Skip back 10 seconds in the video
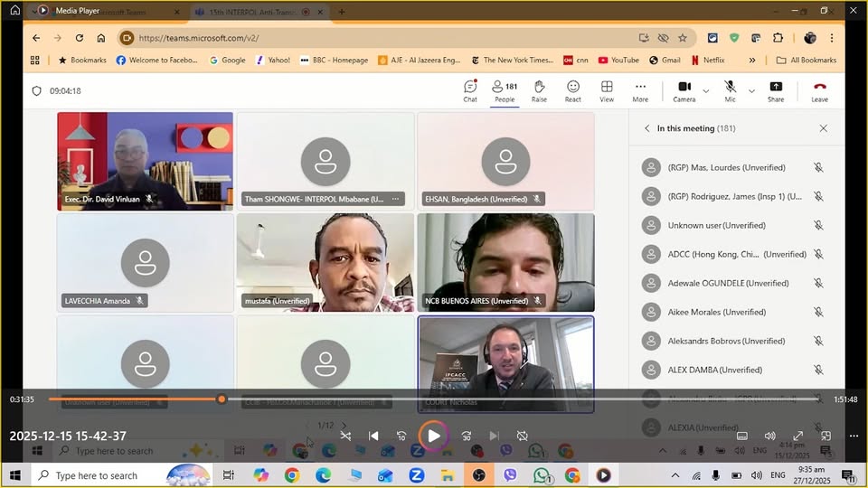 (402, 436)
